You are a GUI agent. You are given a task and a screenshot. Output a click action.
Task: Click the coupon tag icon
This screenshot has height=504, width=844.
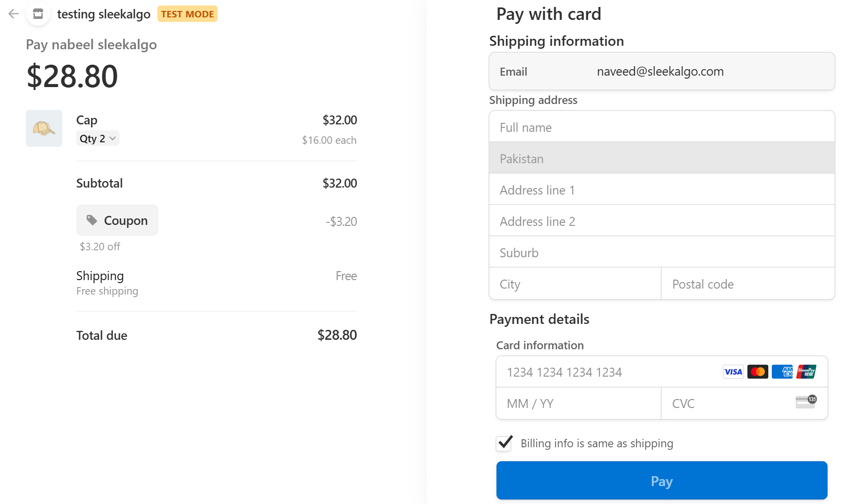[x=92, y=220]
